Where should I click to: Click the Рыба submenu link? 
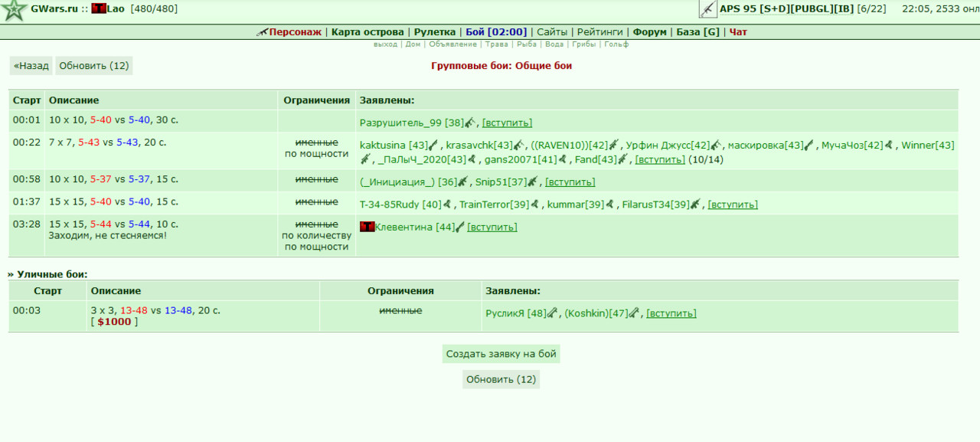click(527, 44)
